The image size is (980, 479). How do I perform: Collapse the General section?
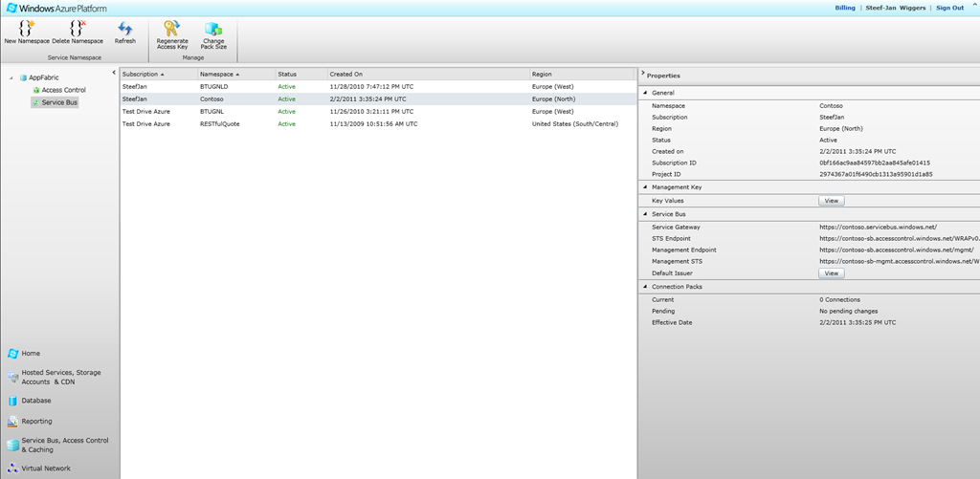tap(645, 93)
